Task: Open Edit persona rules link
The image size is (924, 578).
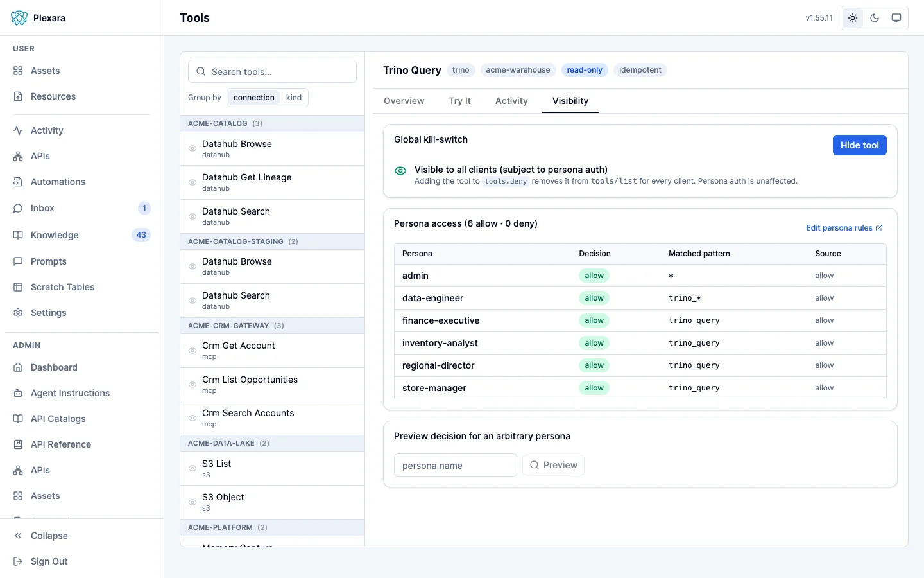Action: click(844, 228)
